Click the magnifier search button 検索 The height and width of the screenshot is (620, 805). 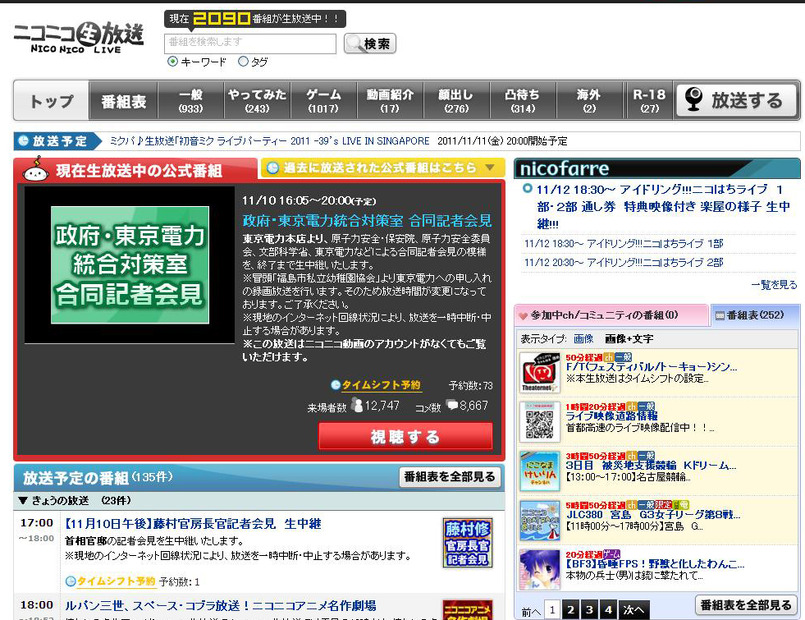coord(370,44)
